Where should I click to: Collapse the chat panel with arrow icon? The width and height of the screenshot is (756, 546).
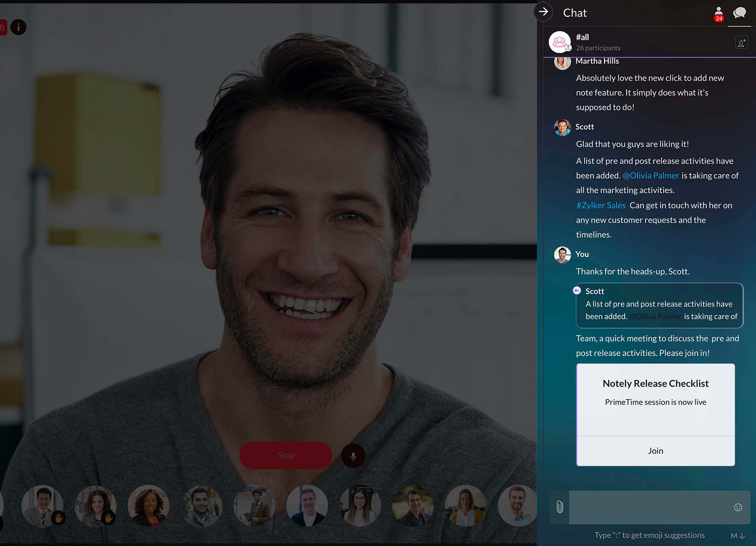(543, 12)
